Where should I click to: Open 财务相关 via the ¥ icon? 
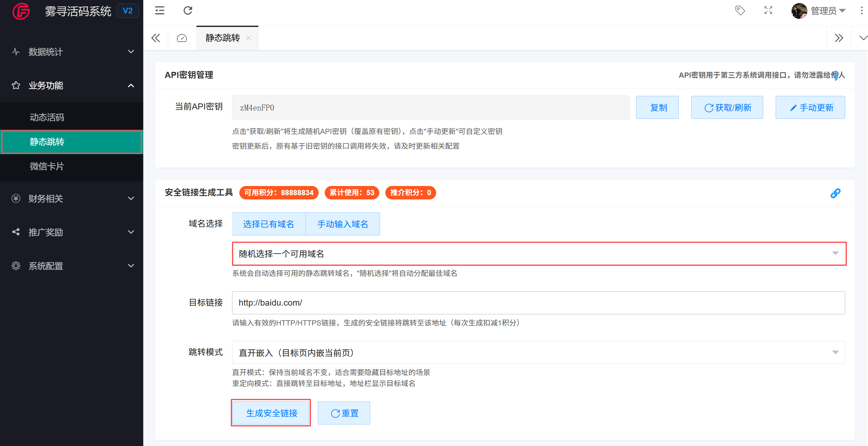click(16, 199)
